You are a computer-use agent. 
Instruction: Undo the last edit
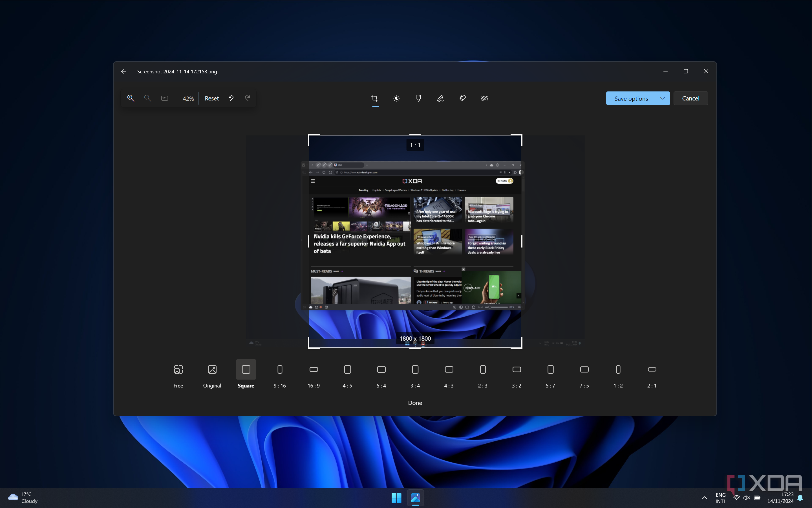[231, 98]
